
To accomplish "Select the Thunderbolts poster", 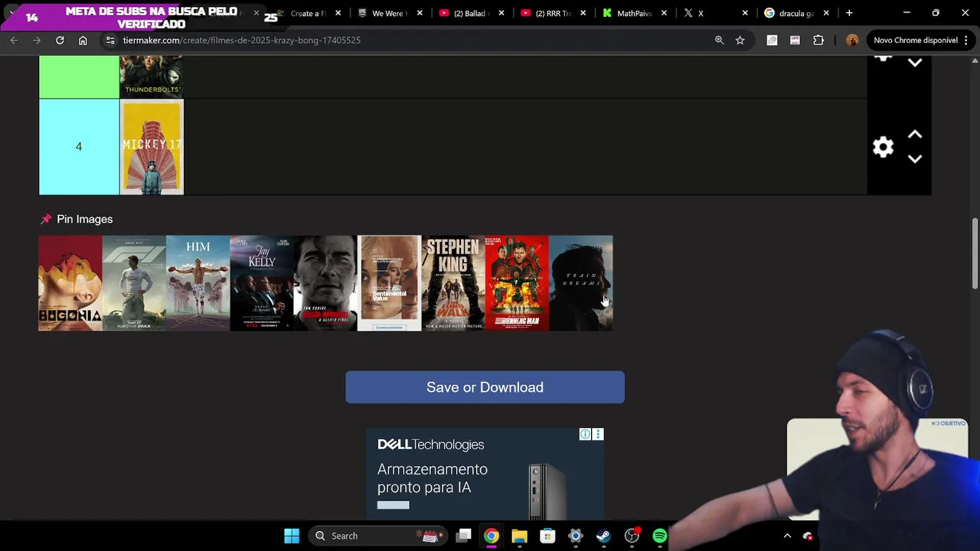I will [x=152, y=77].
